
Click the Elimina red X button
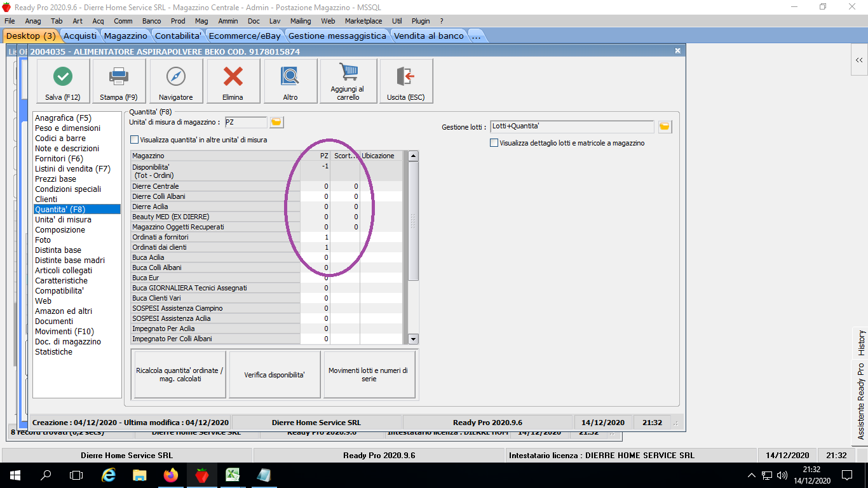point(233,81)
